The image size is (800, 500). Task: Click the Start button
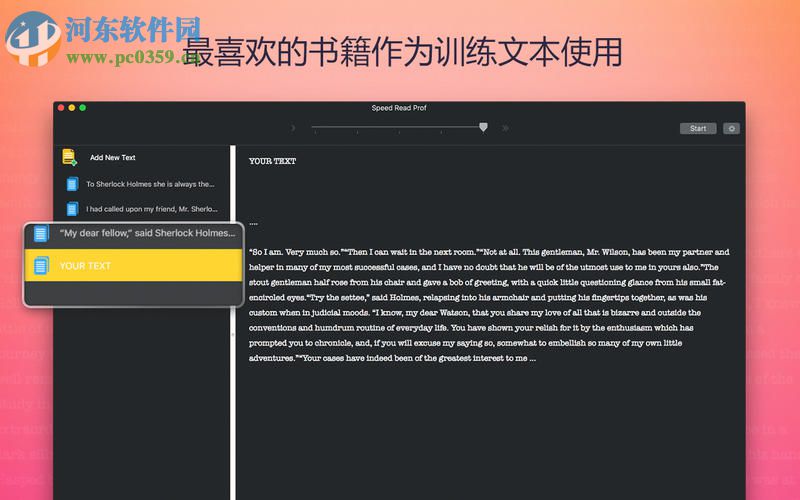pos(698,129)
